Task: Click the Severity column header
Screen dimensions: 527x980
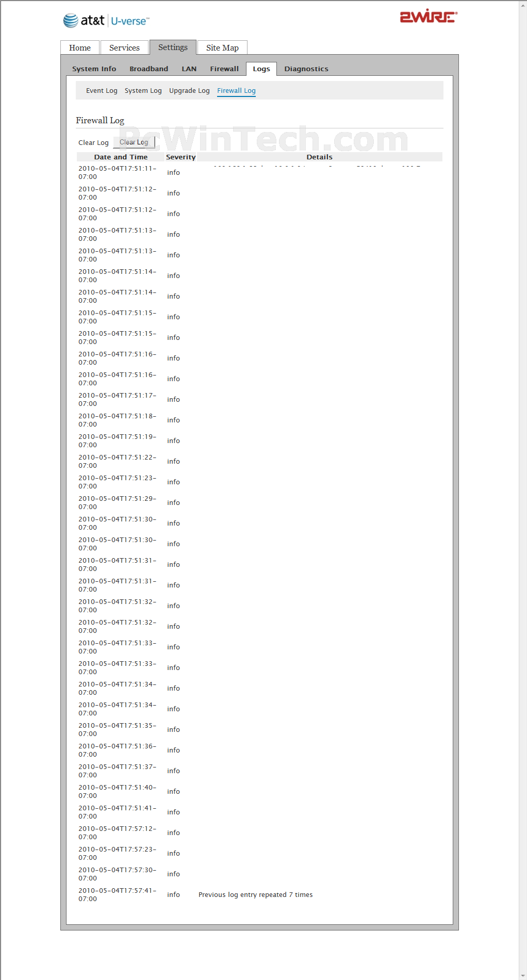Action: coord(181,157)
